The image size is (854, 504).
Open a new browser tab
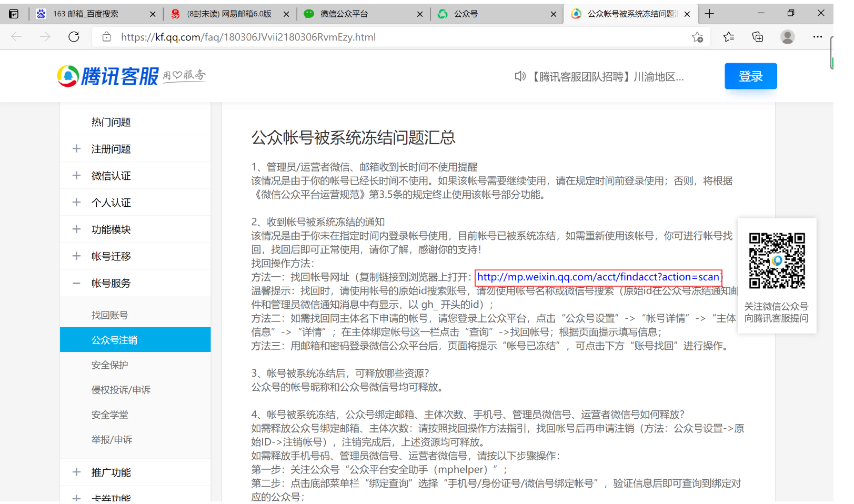click(709, 14)
